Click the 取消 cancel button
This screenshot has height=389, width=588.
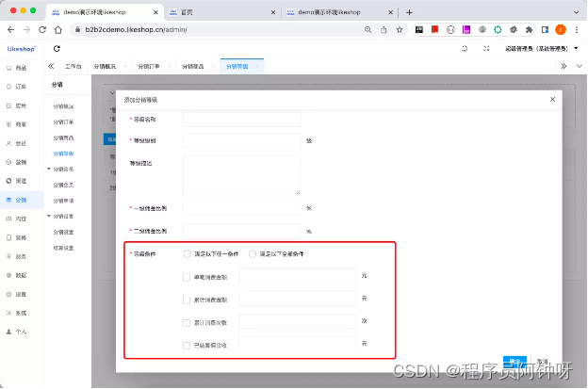click(x=541, y=362)
